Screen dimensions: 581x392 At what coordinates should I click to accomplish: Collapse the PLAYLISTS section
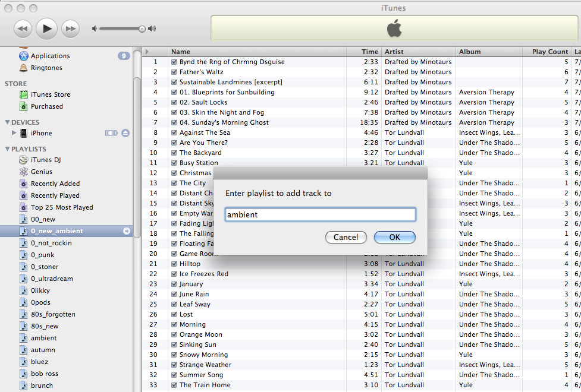(x=7, y=149)
